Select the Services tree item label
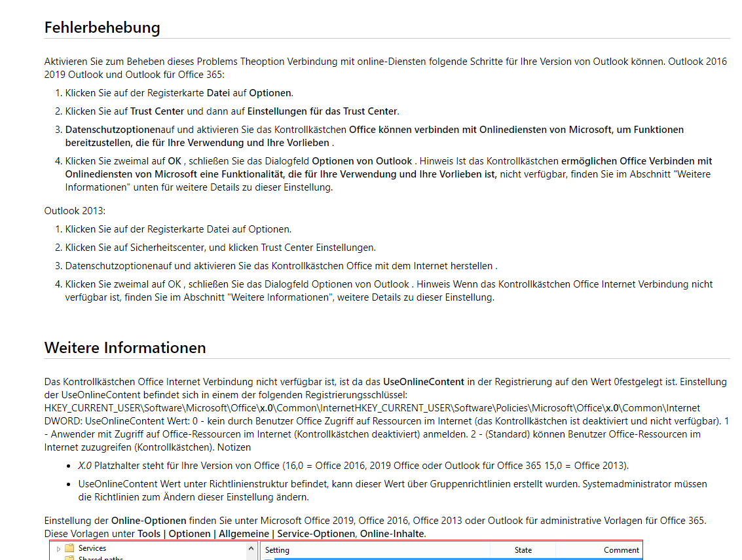This screenshot has height=560, width=742. pyautogui.click(x=92, y=548)
